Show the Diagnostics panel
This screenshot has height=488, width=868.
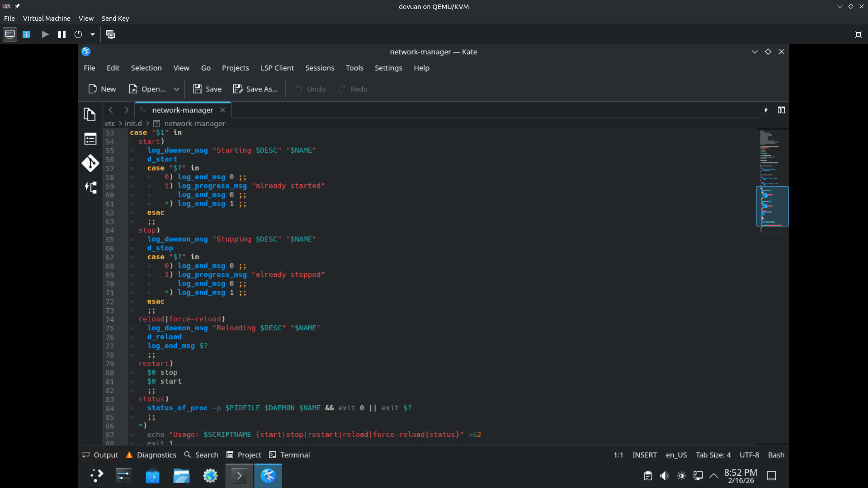[151, 455]
